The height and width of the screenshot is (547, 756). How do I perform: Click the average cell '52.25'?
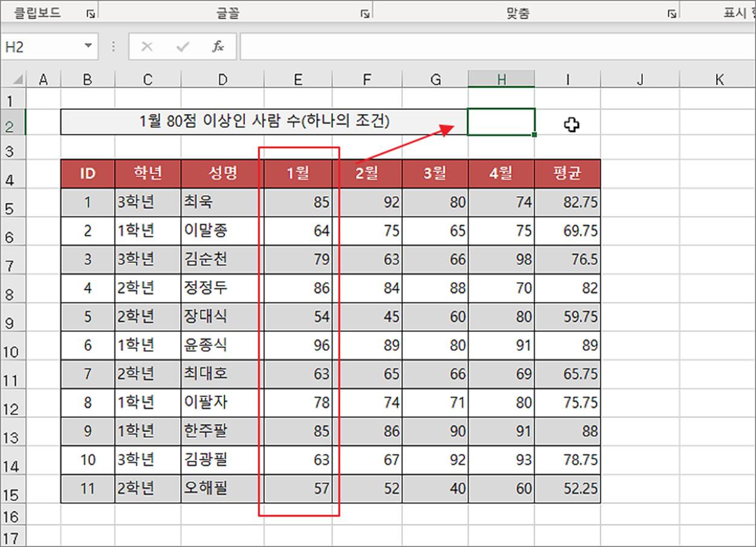tap(567, 488)
